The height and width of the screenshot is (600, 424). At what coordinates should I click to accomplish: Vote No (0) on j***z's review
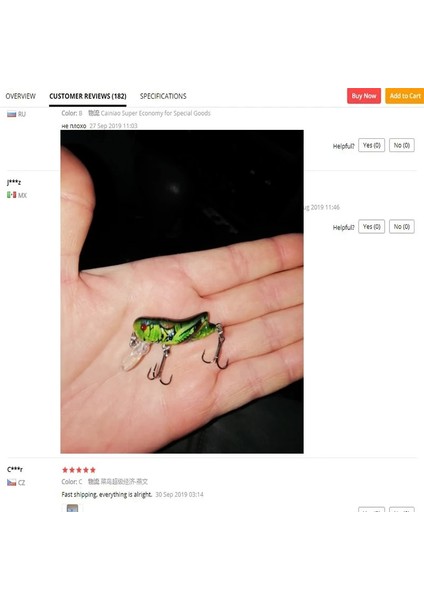pyautogui.click(x=402, y=227)
